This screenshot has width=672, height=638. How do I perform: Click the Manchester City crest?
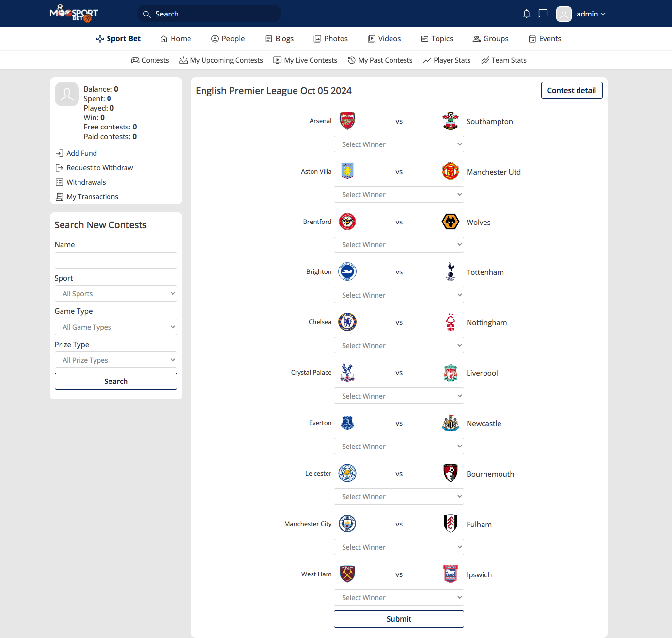pyautogui.click(x=347, y=524)
